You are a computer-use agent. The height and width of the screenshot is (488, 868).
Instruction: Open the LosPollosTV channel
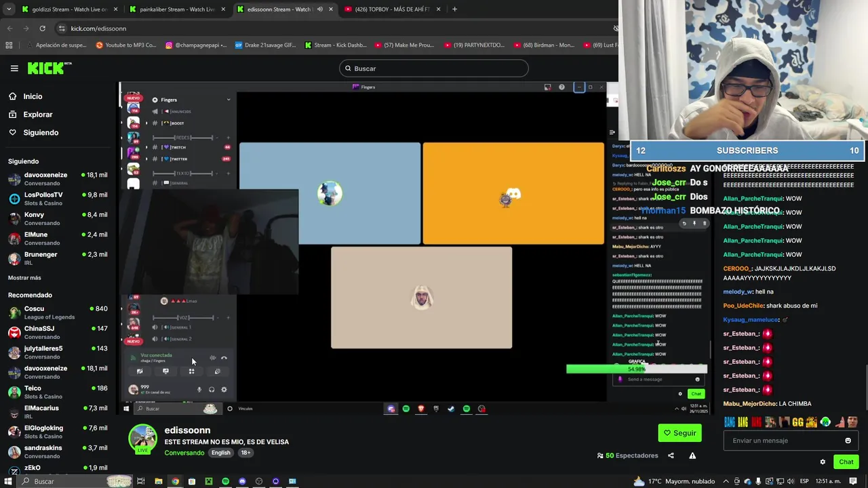pos(58,199)
